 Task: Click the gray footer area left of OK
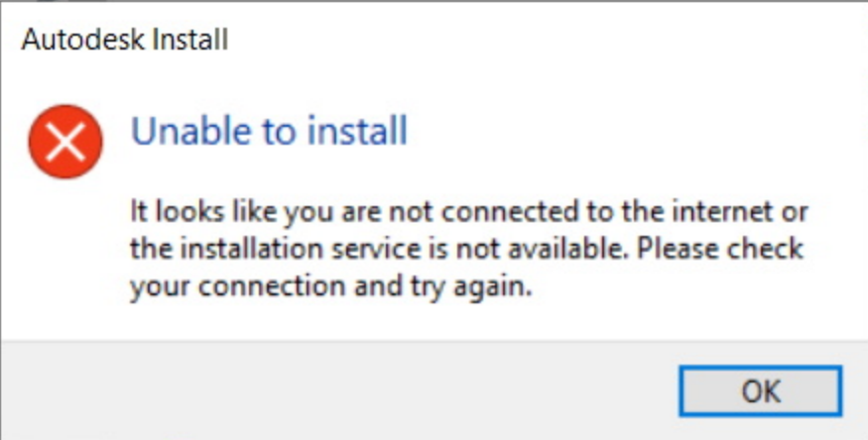pos(337,390)
